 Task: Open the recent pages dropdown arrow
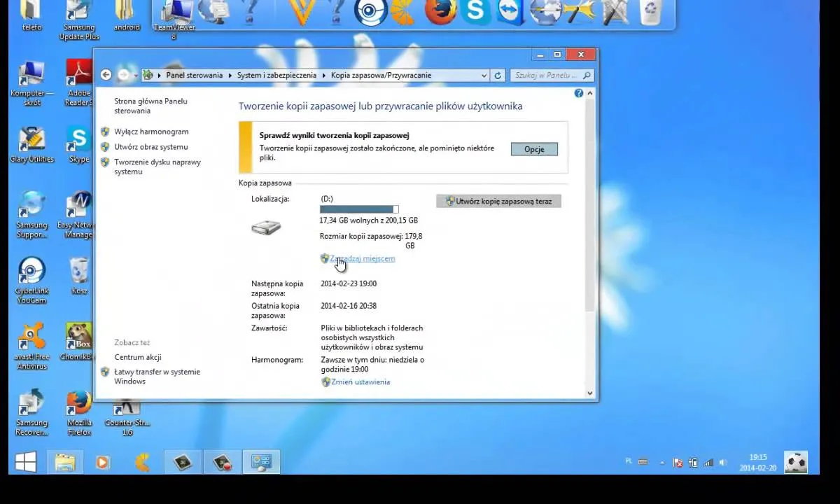point(136,76)
